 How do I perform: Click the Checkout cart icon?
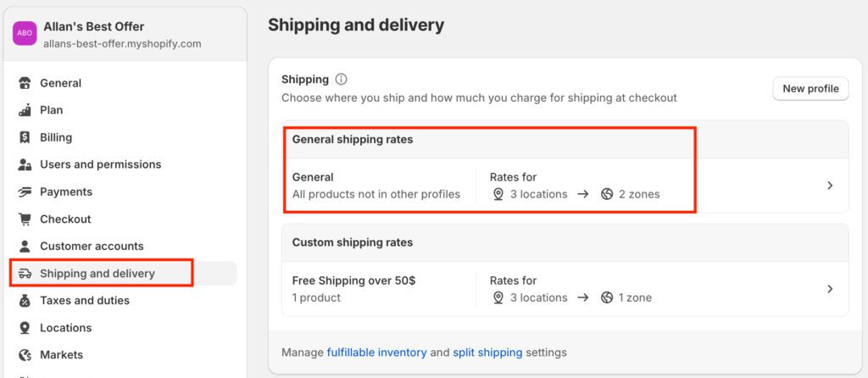[25, 219]
